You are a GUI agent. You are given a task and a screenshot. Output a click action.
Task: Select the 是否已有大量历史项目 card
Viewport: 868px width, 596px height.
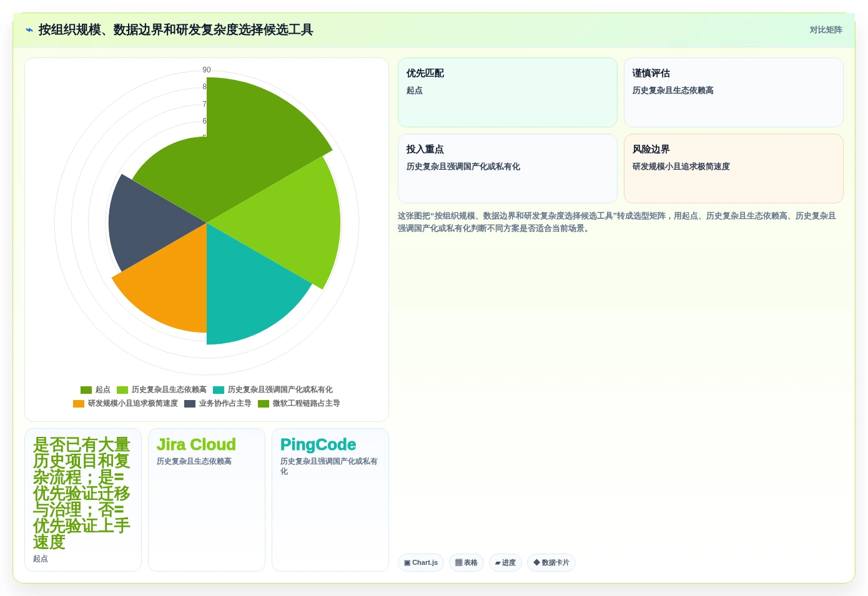click(83, 500)
